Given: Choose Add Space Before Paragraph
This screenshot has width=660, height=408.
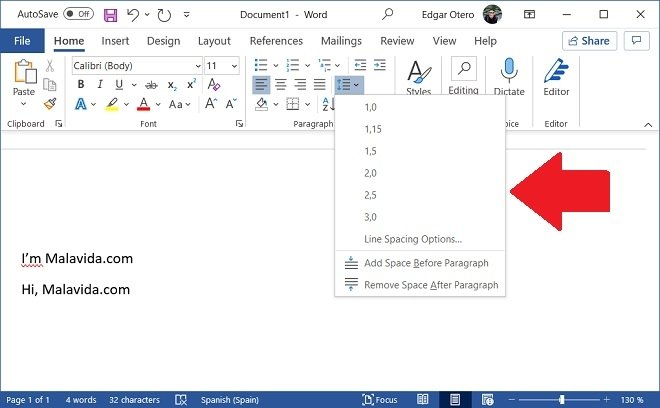Looking at the screenshot, I should [x=420, y=263].
